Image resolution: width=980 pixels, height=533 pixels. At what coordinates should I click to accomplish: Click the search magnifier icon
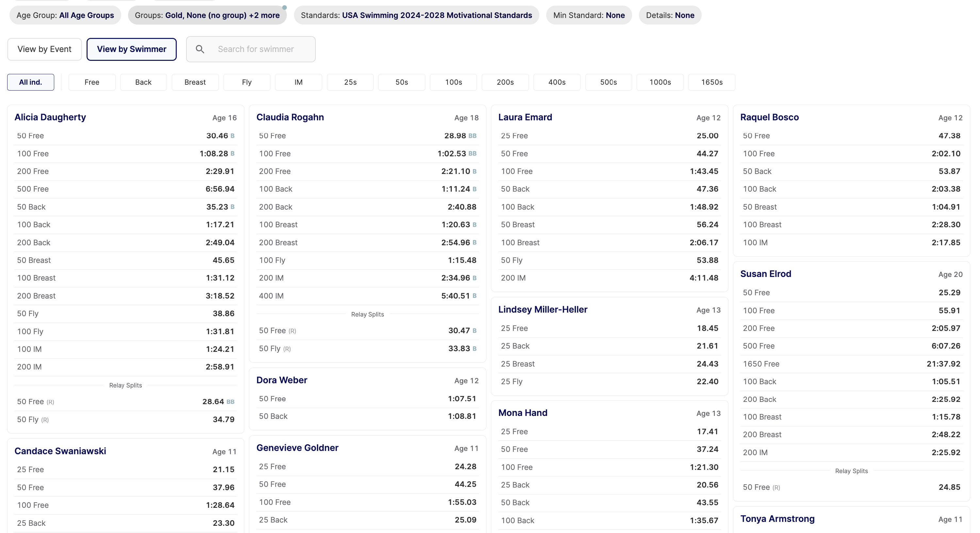coord(200,49)
